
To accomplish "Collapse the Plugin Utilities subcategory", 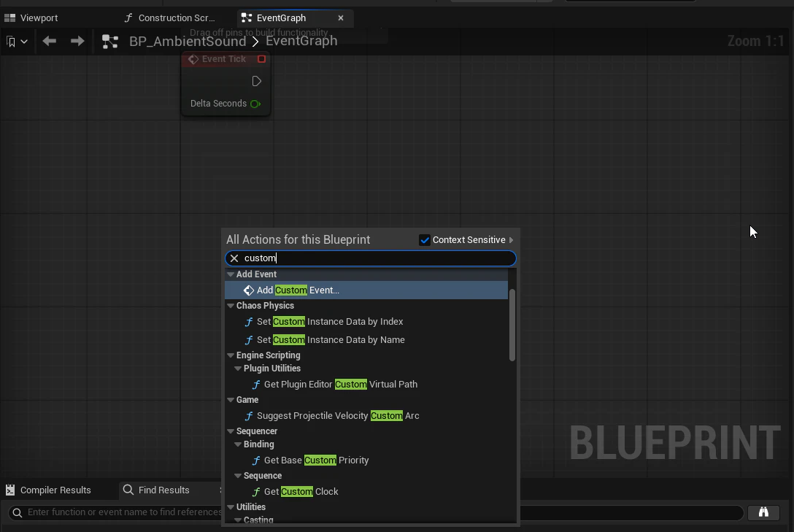I will [x=238, y=369].
